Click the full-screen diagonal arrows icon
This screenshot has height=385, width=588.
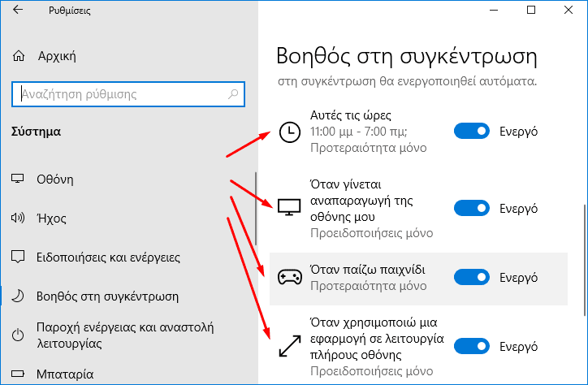tap(289, 347)
